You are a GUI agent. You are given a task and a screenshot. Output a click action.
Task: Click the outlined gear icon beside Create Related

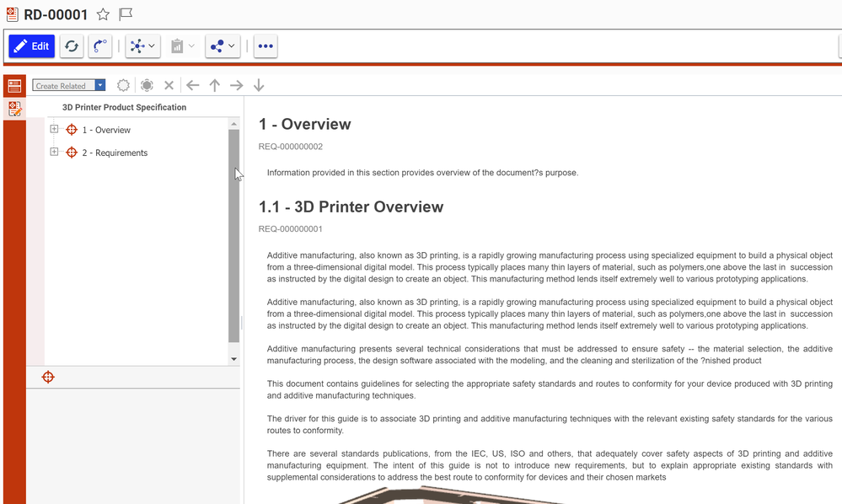pos(124,85)
